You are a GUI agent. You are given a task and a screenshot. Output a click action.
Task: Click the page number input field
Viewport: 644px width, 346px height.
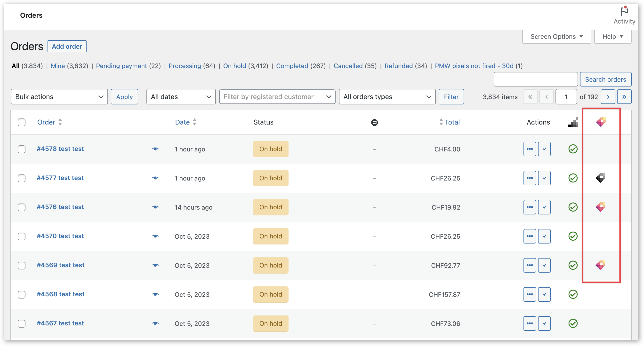tap(566, 97)
